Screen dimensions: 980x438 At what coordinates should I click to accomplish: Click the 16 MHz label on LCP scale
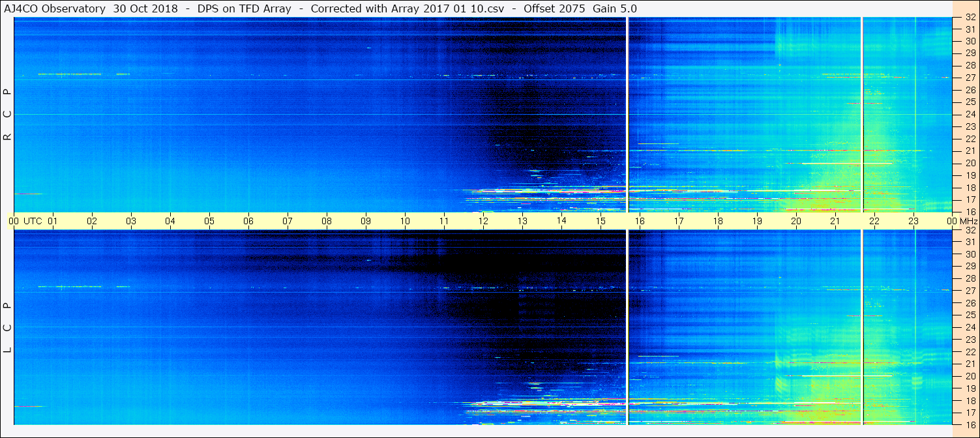(x=970, y=424)
